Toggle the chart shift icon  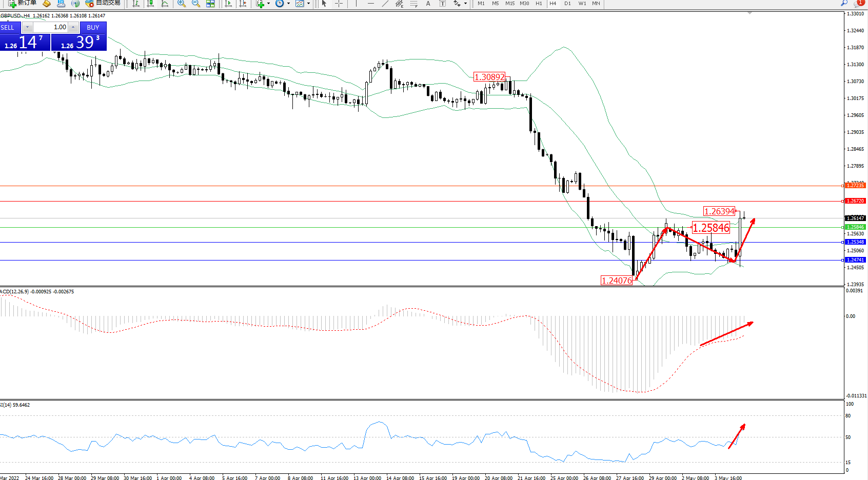pyautogui.click(x=243, y=4)
